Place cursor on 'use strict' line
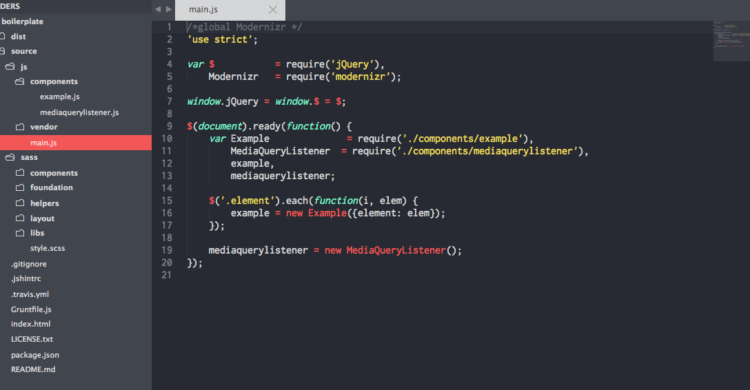The width and height of the screenshot is (750, 390). tap(222, 39)
